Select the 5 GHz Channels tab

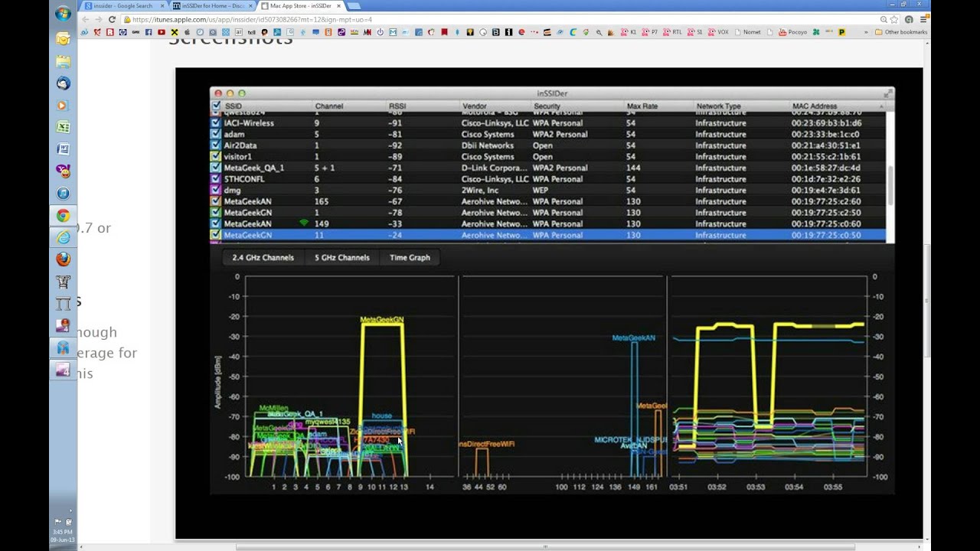tap(341, 258)
